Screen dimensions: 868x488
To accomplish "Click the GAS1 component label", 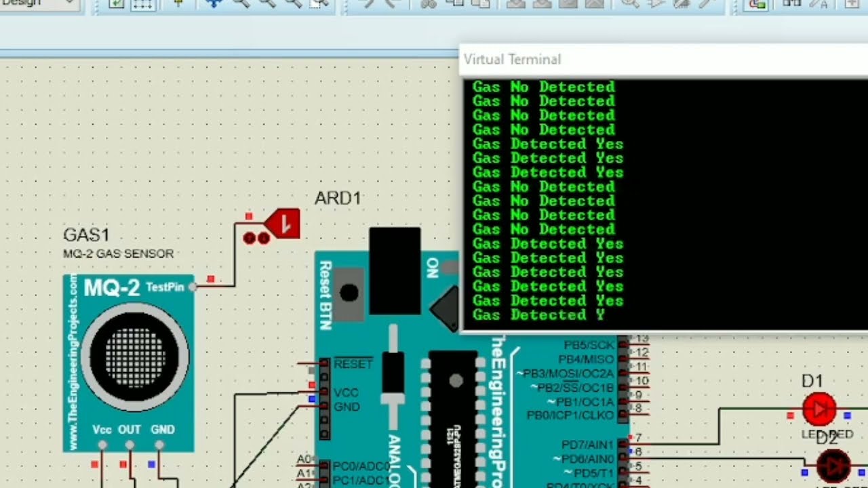I will [86, 235].
